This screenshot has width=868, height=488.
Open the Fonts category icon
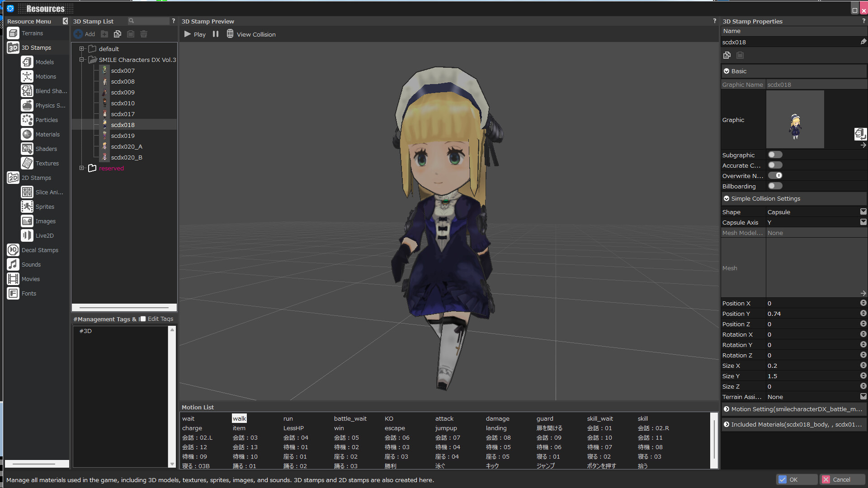click(13, 293)
